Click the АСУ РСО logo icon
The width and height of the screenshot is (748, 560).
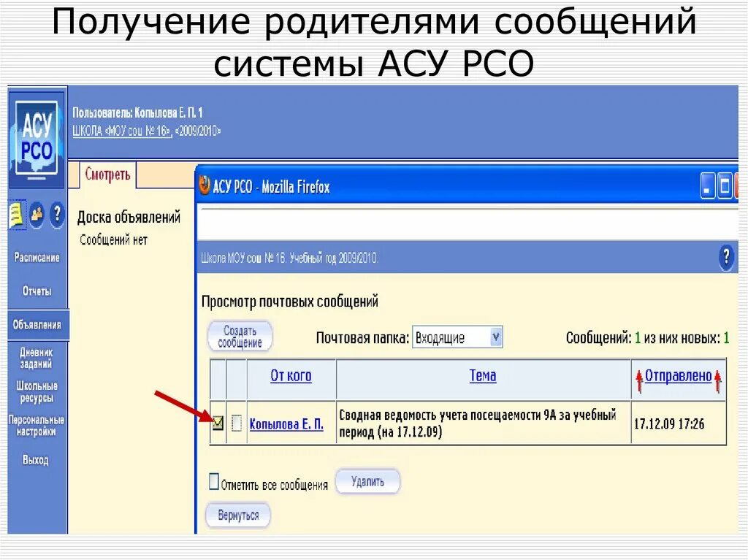click(37, 138)
